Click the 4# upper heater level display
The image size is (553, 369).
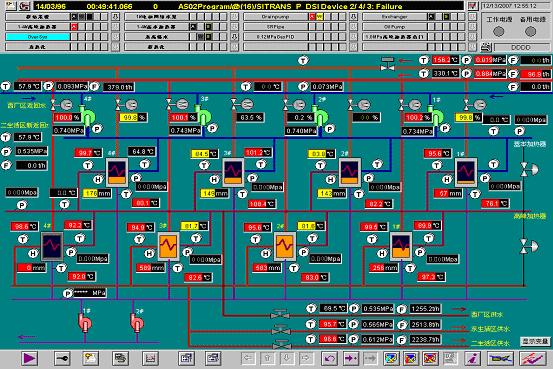[97, 193]
